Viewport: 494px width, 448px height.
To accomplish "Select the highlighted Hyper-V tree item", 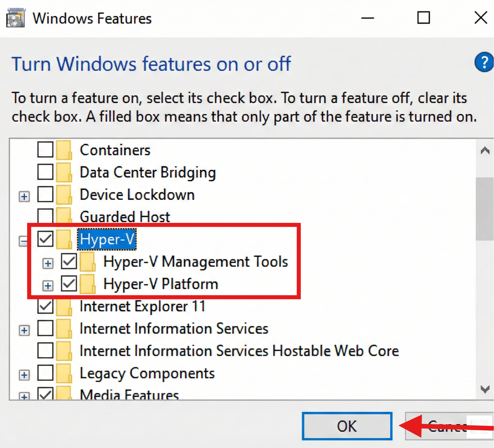I will (107, 239).
